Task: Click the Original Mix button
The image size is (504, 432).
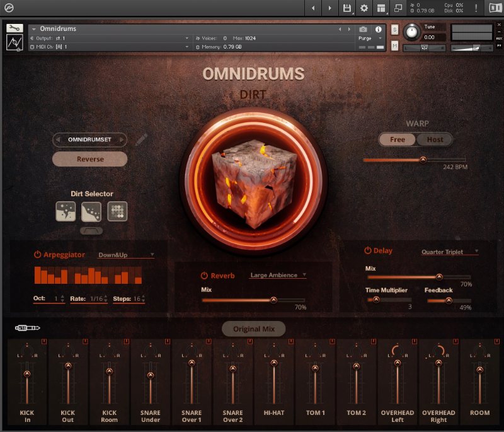Action: (x=253, y=329)
